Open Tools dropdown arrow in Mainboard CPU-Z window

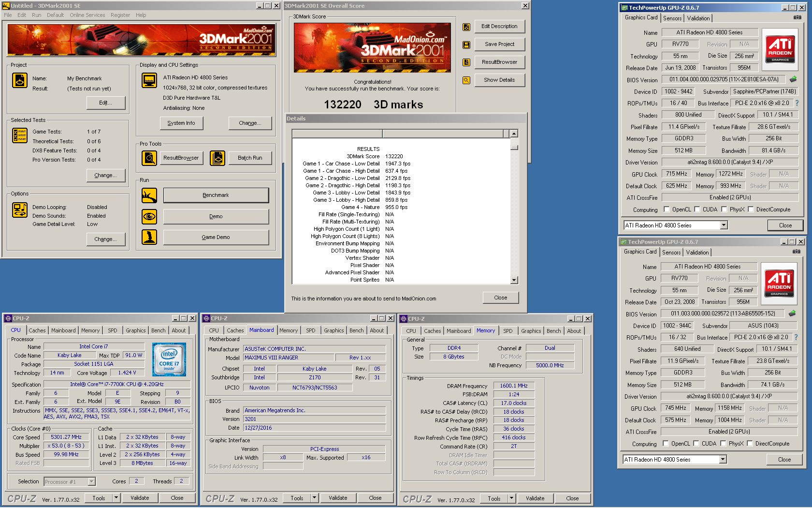[x=314, y=498]
